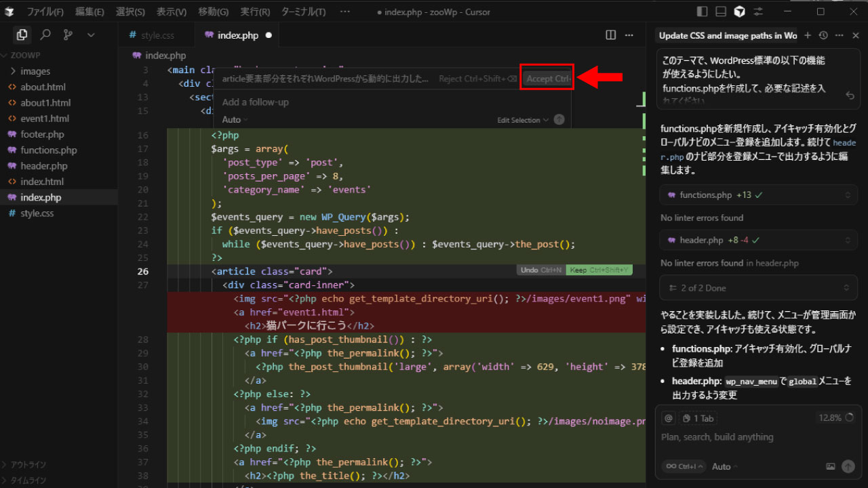This screenshot has width=868, height=488.
Task: Open the Source Control view icon
Action: click(x=68, y=35)
